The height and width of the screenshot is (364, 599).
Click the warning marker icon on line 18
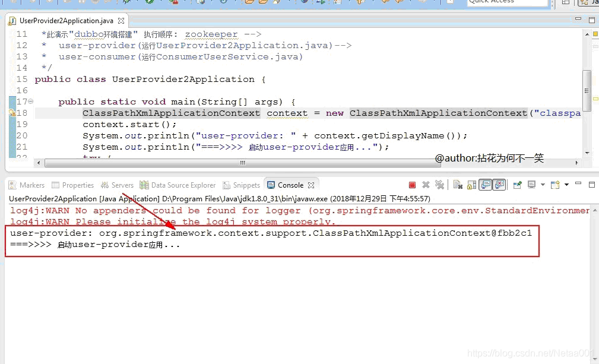pyautogui.click(x=12, y=113)
